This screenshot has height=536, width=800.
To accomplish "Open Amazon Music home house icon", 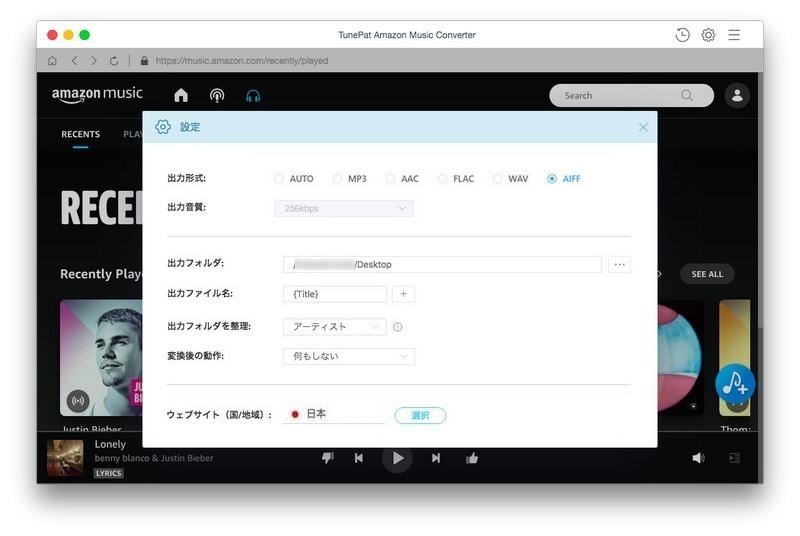I will click(x=181, y=95).
